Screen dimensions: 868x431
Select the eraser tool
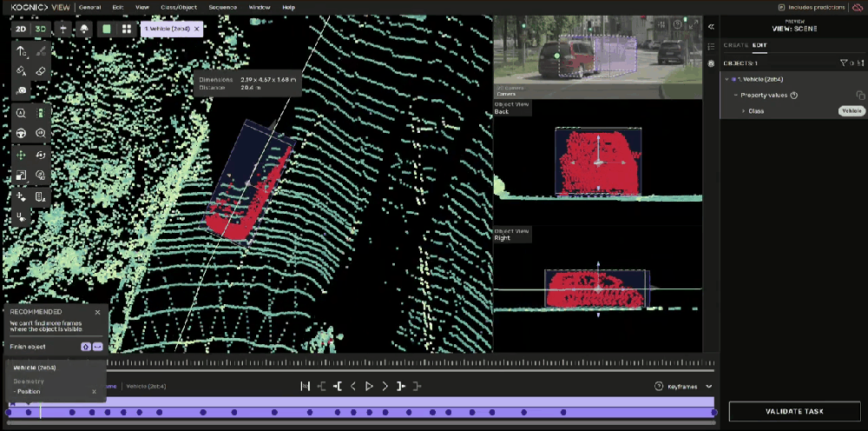click(41, 71)
